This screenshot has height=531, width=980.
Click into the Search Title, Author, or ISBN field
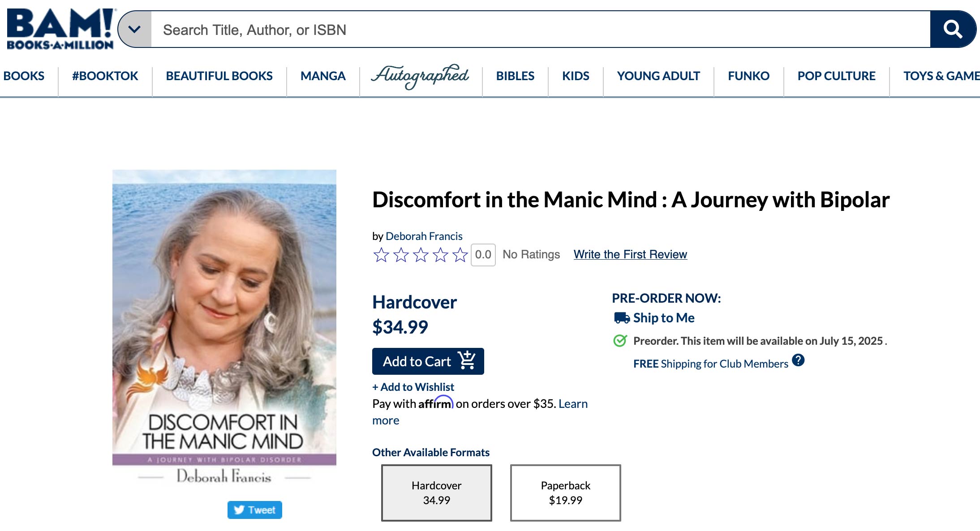tap(537, 30)
